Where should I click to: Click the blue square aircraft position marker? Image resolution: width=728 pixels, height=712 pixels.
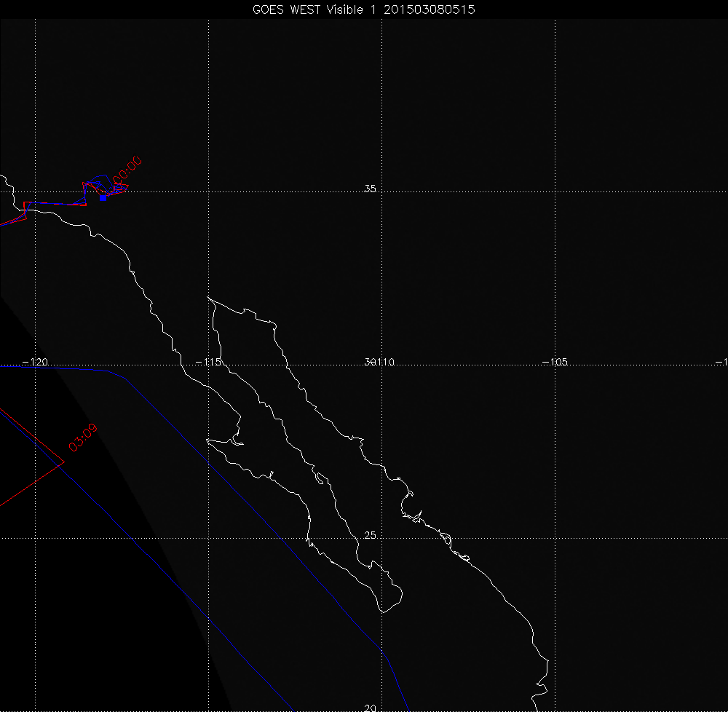point(103,197)
